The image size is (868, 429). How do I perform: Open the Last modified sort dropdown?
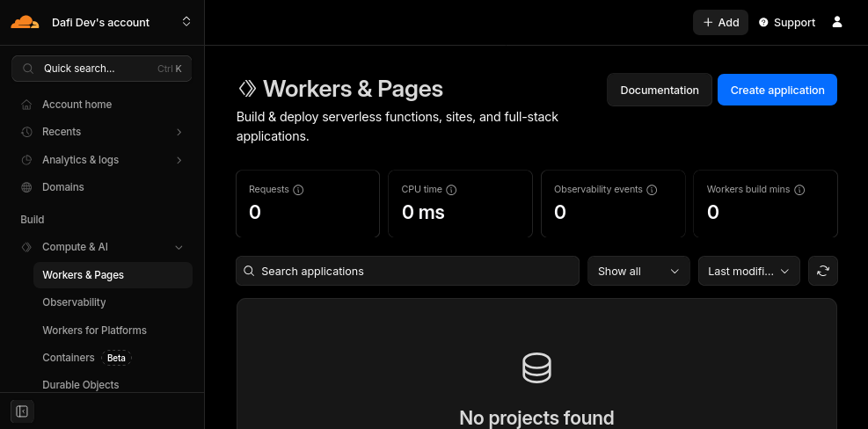(749, 272)
